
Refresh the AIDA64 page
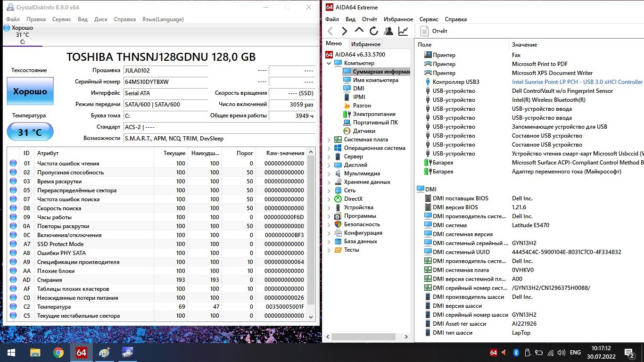pos(374,31)
